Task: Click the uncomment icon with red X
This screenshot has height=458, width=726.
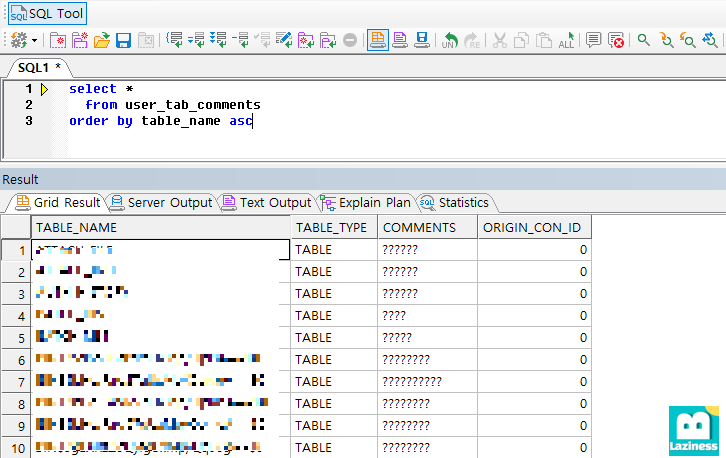Action: 616,41
